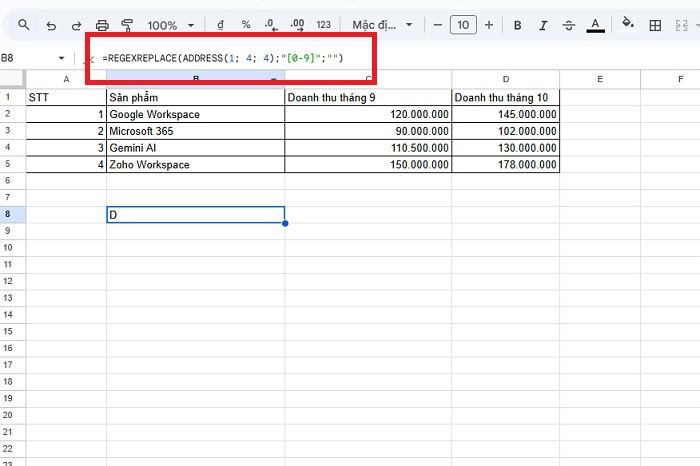Screen dimensions: 700x466
Task: Click the 130.000.000 value cell
Action: click(505, 148)
